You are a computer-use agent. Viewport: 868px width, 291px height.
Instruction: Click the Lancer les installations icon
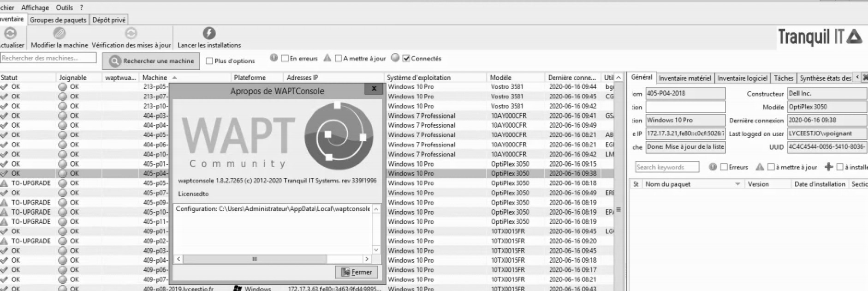click(209, 34)
